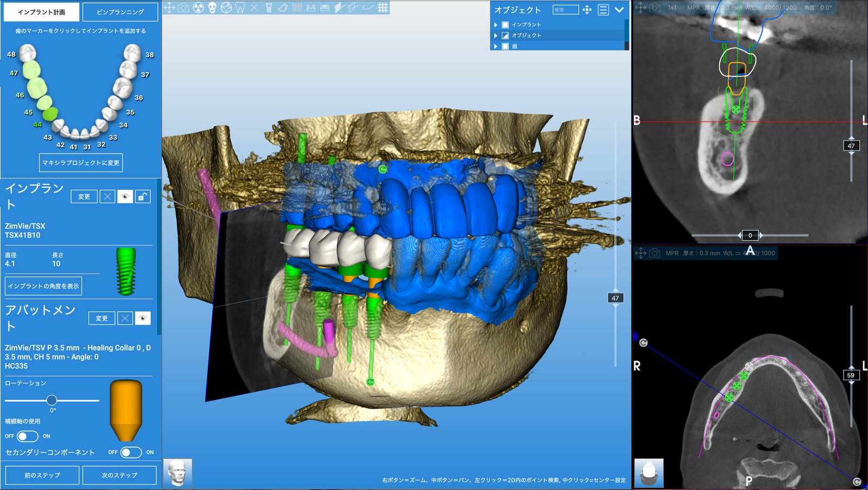
Task: Collapse the オブジェクト panel with chevron
Action: point(619,10)
